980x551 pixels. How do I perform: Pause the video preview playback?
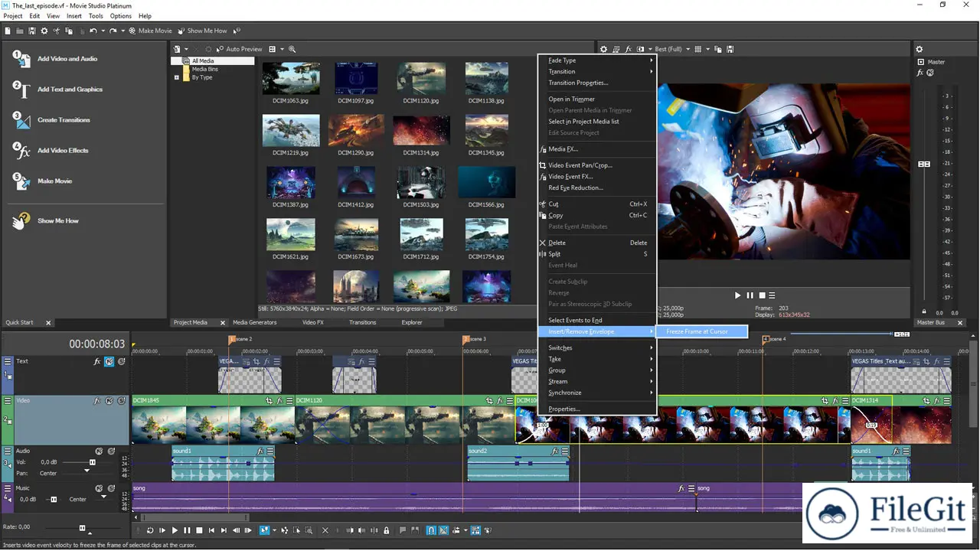tap(750, 295)
